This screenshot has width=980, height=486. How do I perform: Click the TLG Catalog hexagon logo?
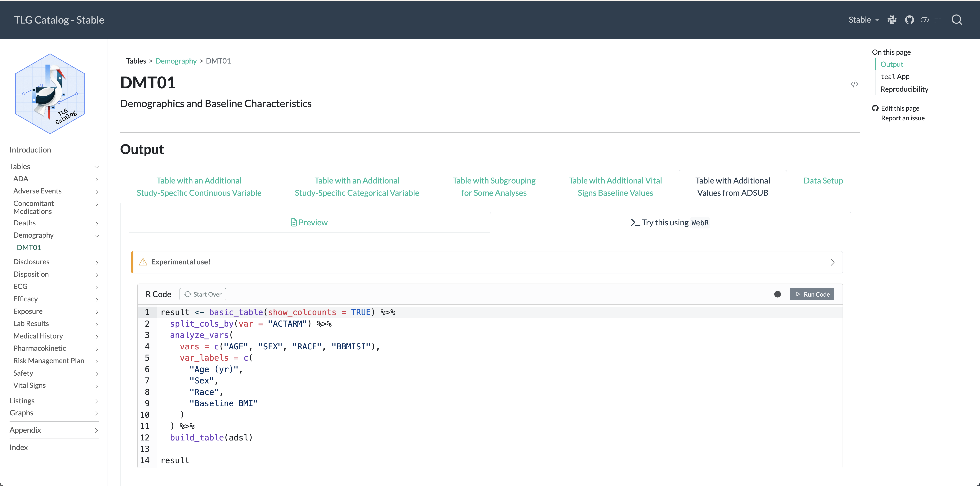click(50, 94)
